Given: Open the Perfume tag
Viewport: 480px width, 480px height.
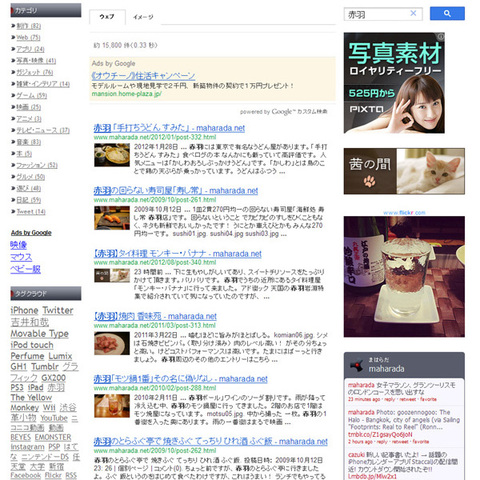Looking at the screenshot, I should pos(27,356).
